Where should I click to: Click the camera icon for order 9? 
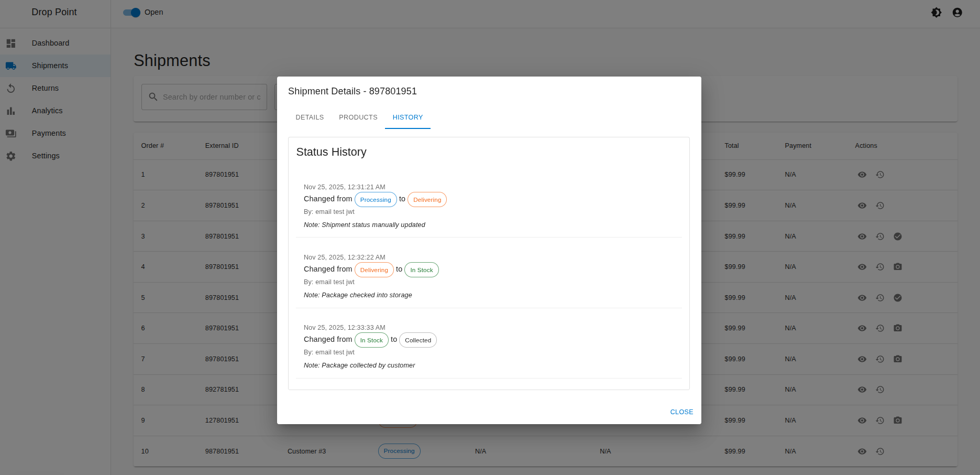coord(898,420)
